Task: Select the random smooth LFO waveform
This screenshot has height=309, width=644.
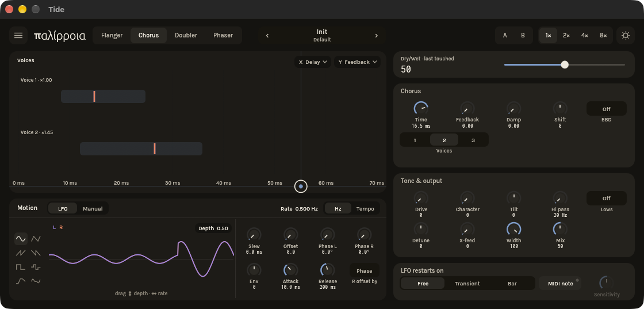Action: click(x=36, y=281)
